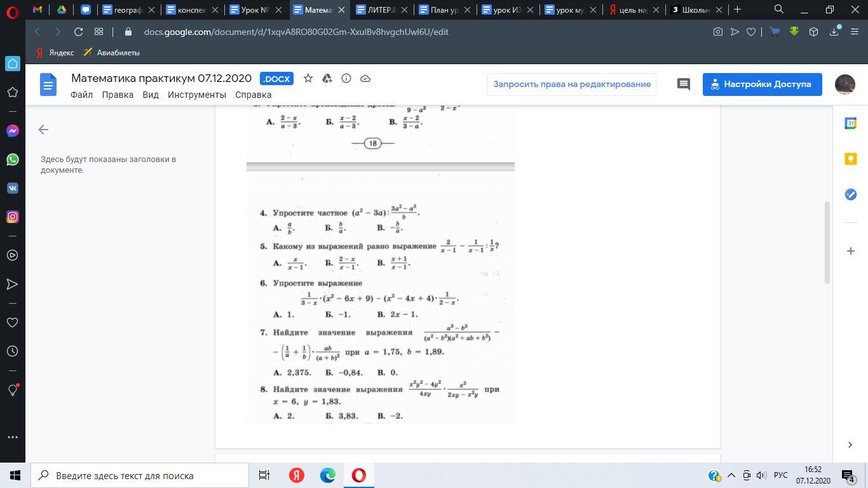Expand the side panel chevron at bottom right
This screenshot has height=488, width=868.
(x=850, y=445)
